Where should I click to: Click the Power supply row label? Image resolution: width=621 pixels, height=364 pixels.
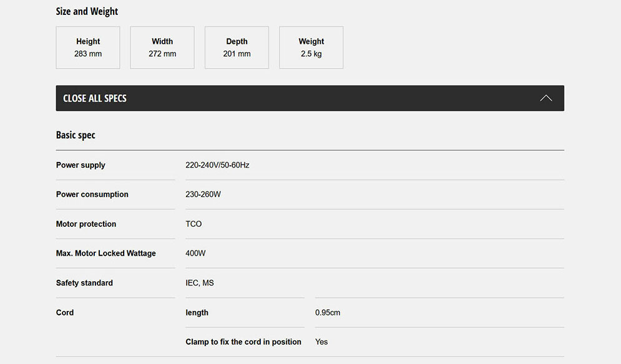click(x=81, y=165)
